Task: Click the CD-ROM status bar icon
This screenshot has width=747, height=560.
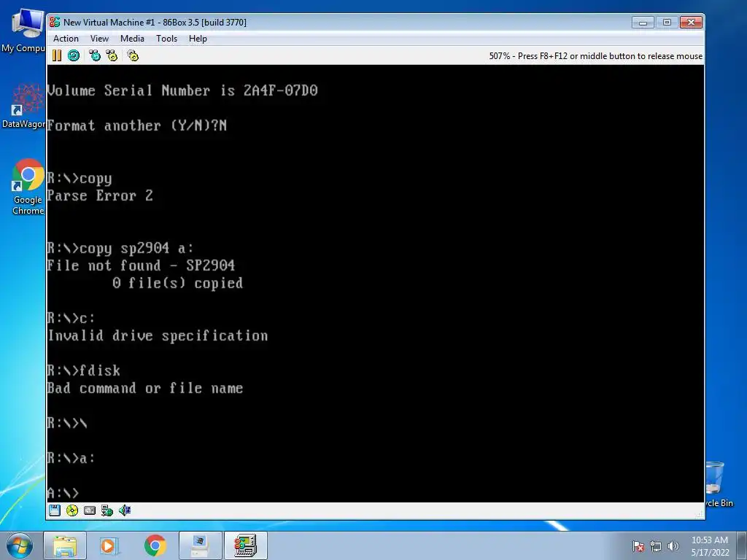Action: pyautogui.click(x=72, y=510)
